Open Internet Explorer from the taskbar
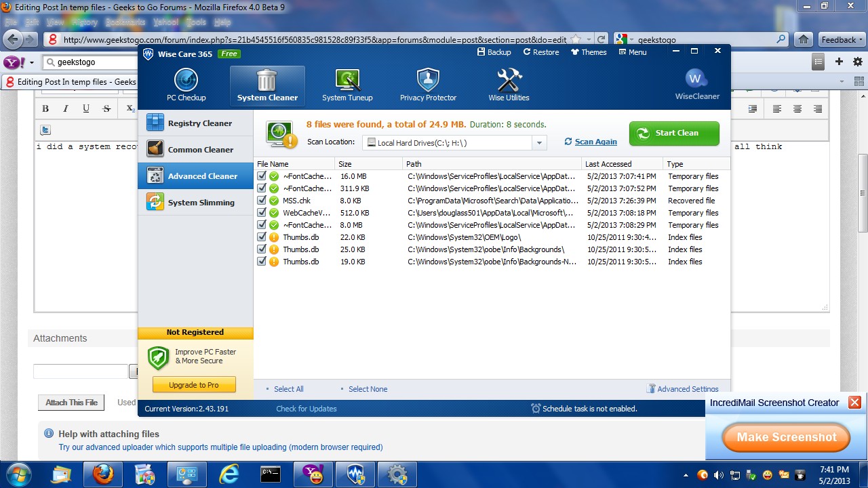Viewport: 868px width, 488px height. [x=229, y=474]
